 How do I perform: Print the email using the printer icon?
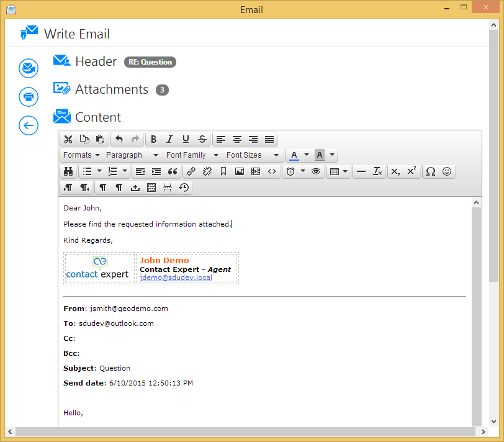(29, 97)
